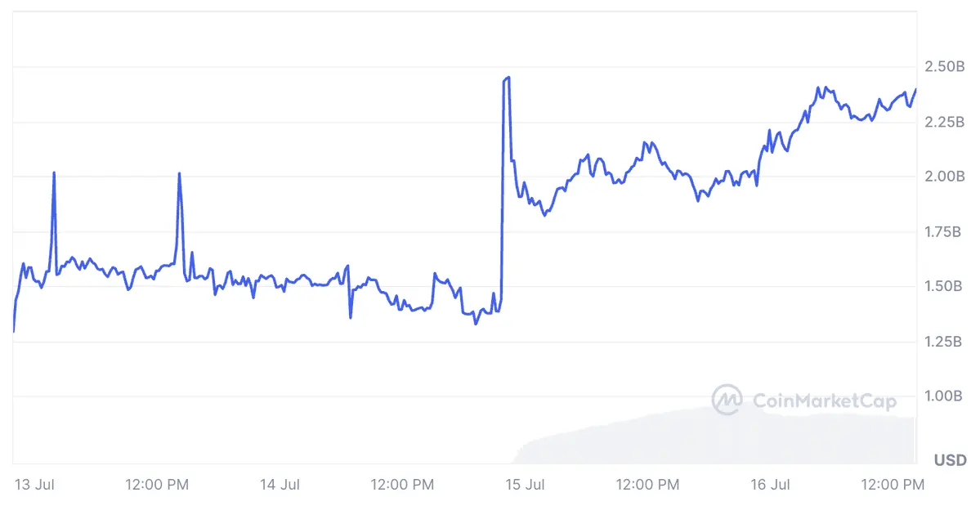
Task: Click the tallest spike peak near 2.45B
Action: click(x=508, y=78)
